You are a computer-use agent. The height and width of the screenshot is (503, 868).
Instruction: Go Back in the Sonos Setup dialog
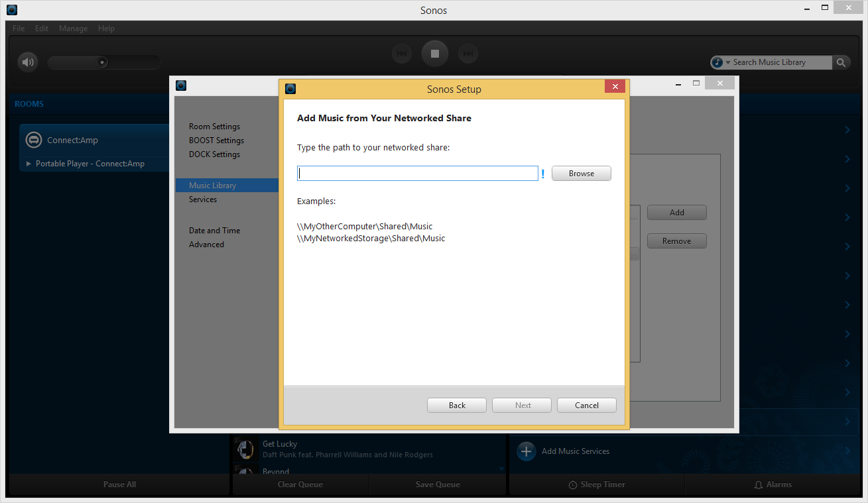tap(457, 406)
